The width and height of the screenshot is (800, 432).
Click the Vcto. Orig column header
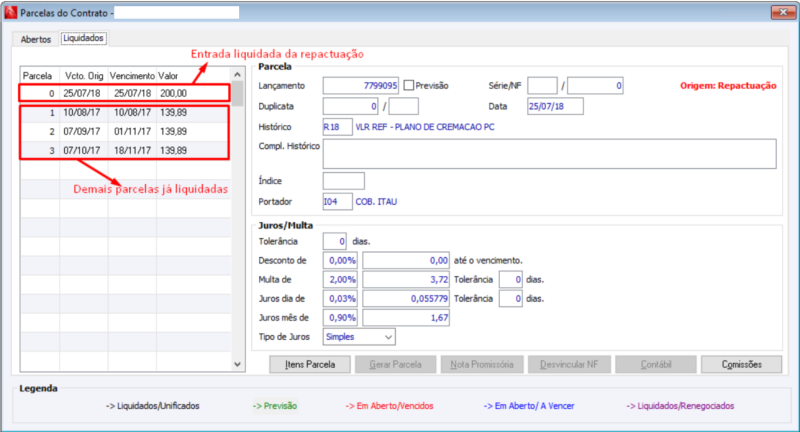[x=84, y=75]
